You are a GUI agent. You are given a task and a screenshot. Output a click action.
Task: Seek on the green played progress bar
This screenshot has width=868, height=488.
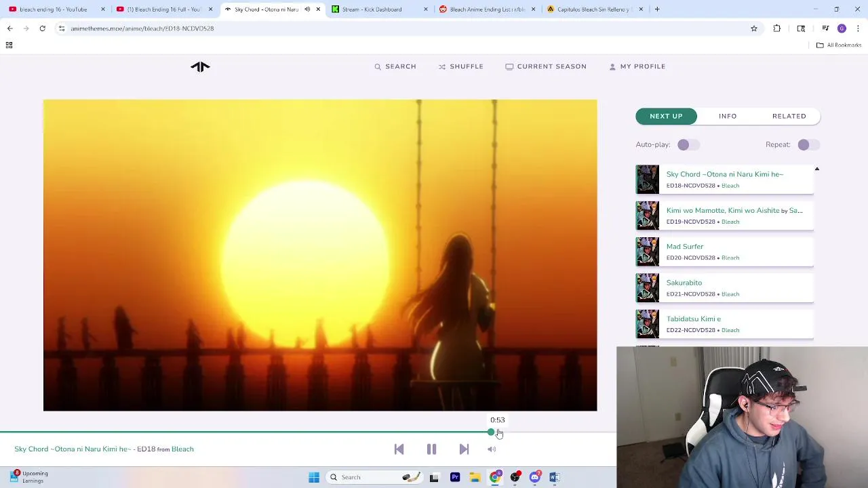pyautogui.click(x=244, y=432)
